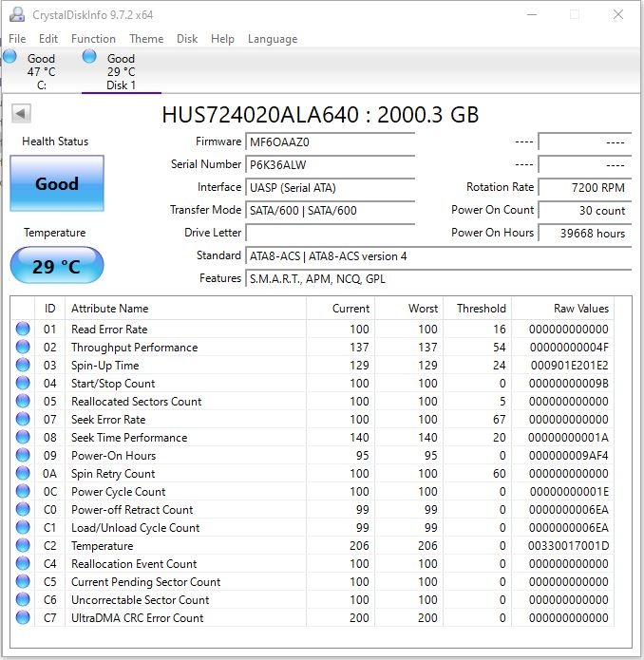
Task: Click the Attribute Name column header
Action: click(x=185, y=309)
